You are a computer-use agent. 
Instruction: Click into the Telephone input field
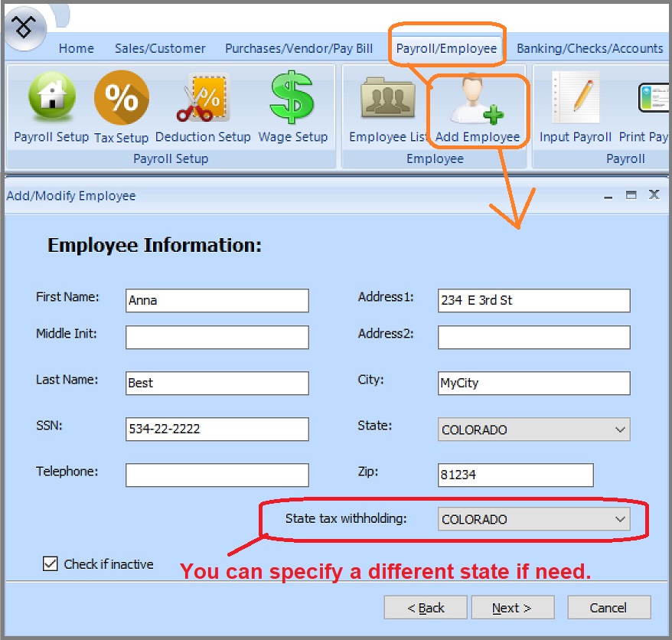217,475
